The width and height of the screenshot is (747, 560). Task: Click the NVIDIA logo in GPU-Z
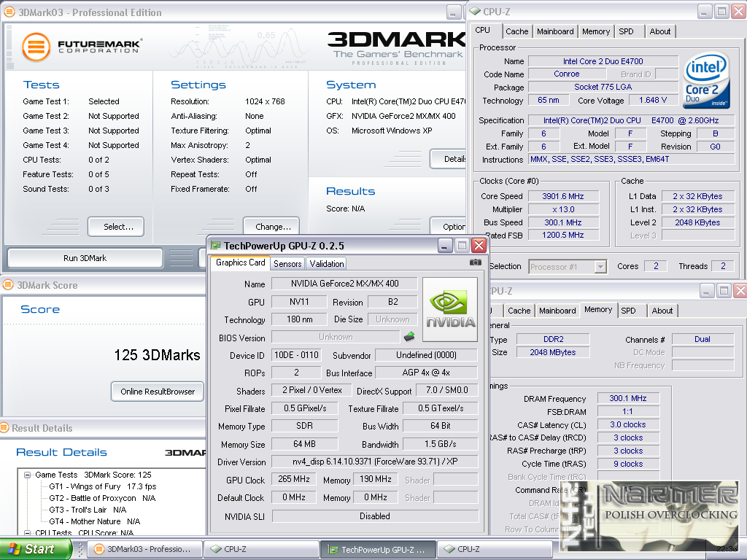coord(450,309)
